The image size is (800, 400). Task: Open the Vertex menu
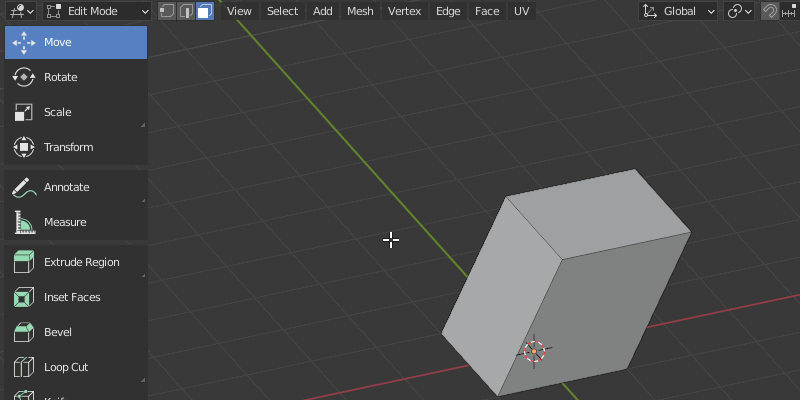404,11
